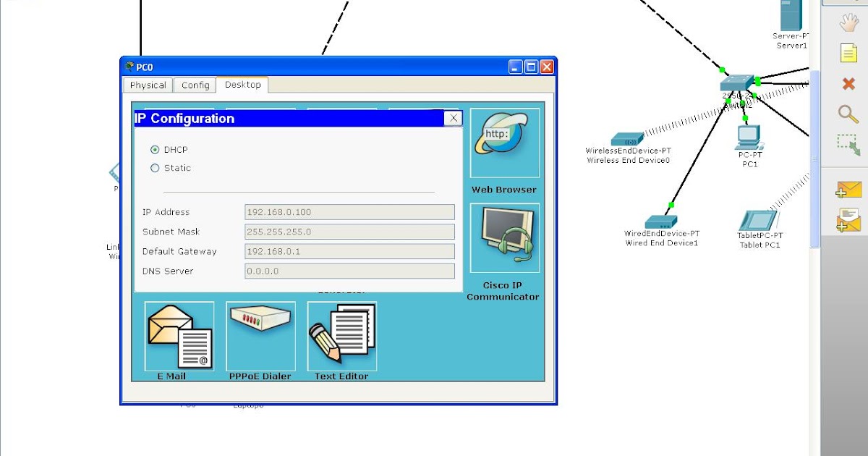Launch Cisco IP Communicator
The width and height of the screenshot is (868, 456).
point(503,237)
